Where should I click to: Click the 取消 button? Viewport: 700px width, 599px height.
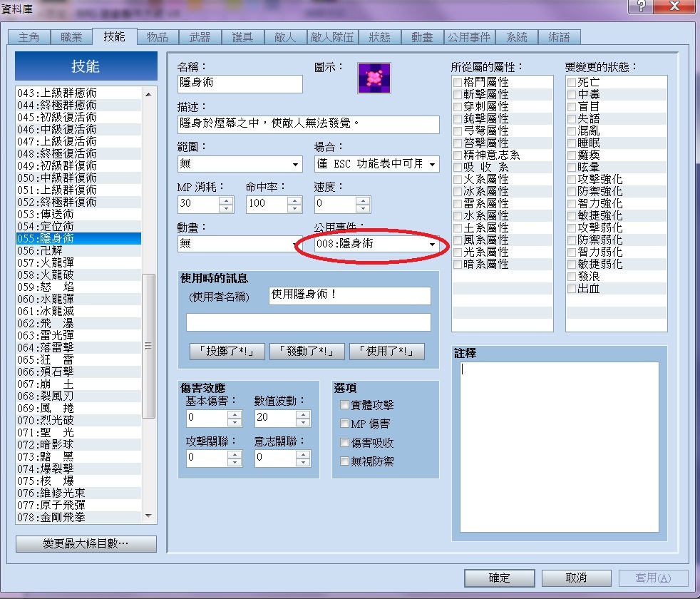point(577,578)
